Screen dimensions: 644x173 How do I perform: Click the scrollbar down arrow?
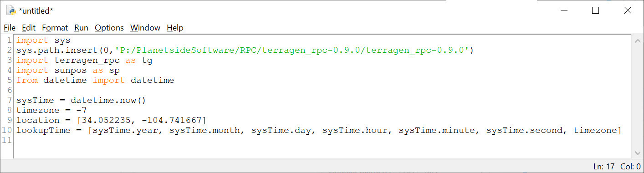(637, 153)
